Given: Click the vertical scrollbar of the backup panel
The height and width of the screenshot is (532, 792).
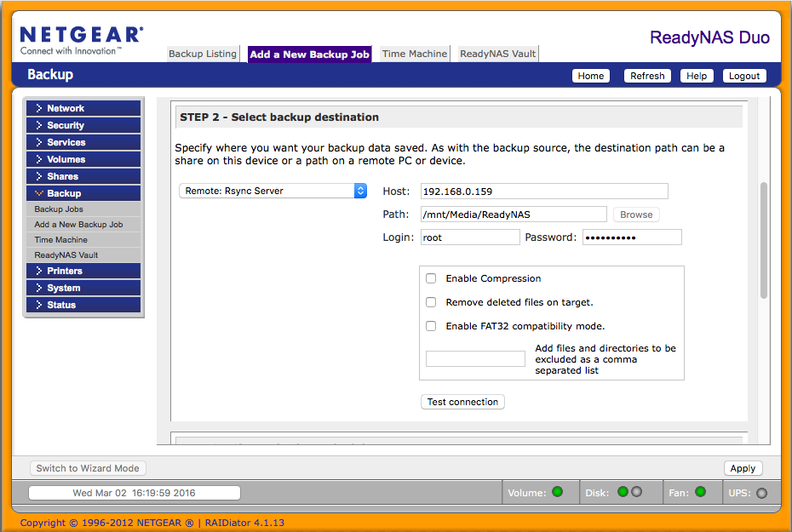Looking at the screenshot, I should tap(764, 240).
